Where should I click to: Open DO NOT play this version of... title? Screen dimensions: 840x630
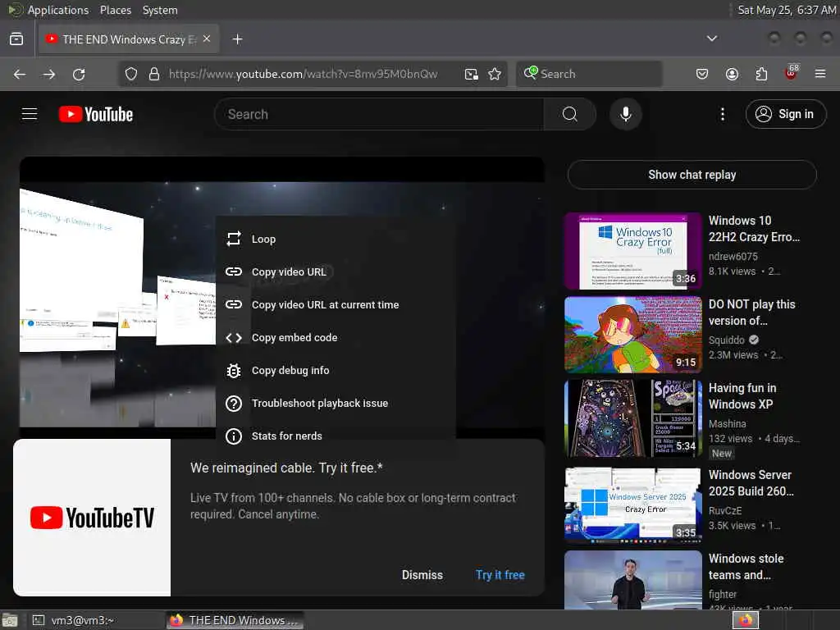(751, 313)
